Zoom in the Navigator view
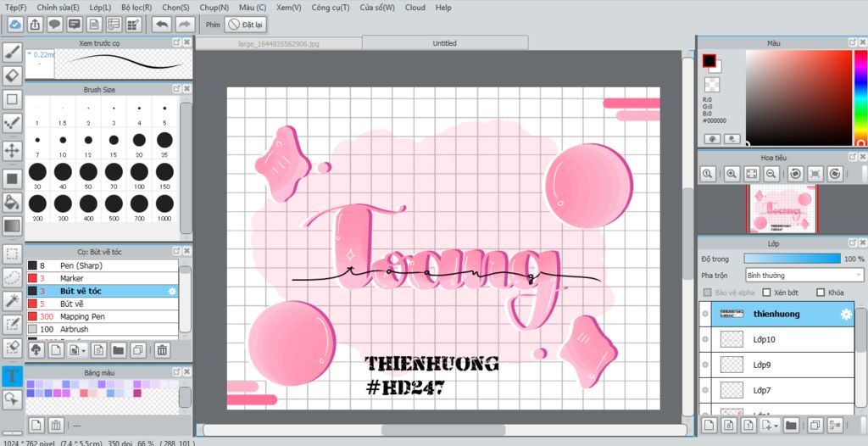Viewport: 868px width, 446px height. pyautogui.click(x=732, y=174)
